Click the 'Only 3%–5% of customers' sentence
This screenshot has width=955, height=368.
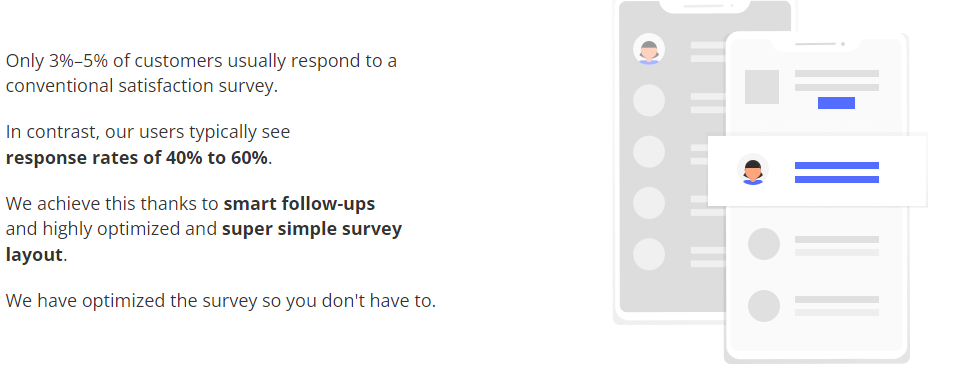coord(201,73)
